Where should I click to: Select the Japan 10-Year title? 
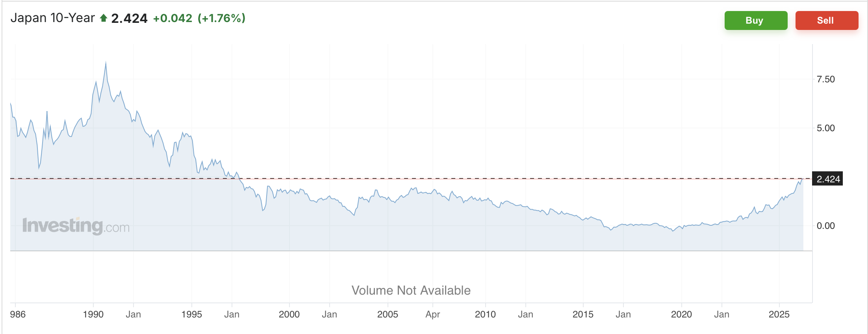(x=52, y=18)
